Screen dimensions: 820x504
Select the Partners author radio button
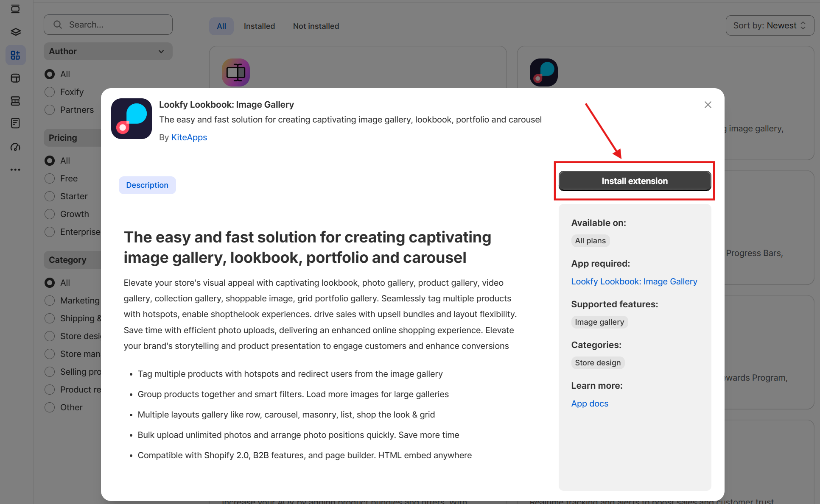50,110
